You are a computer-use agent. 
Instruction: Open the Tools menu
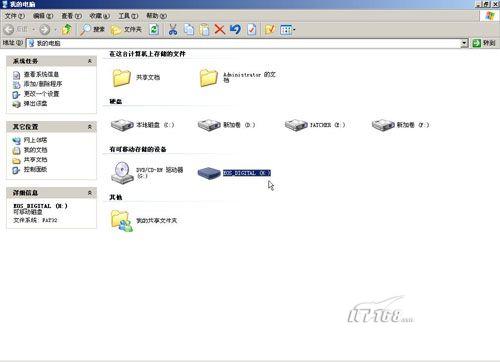(x=128, y=16)
